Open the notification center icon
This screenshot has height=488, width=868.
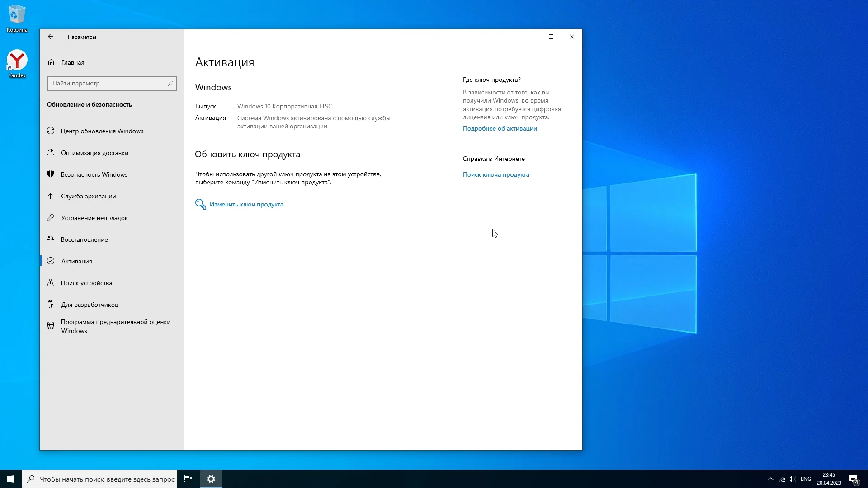854,479
